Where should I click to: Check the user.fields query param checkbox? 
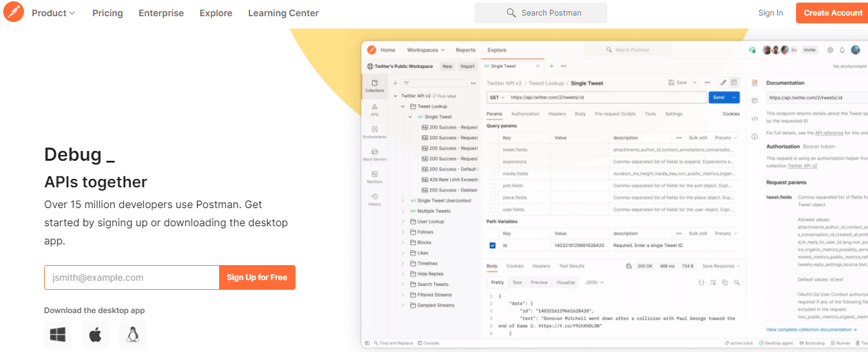[x=493, y=209]
